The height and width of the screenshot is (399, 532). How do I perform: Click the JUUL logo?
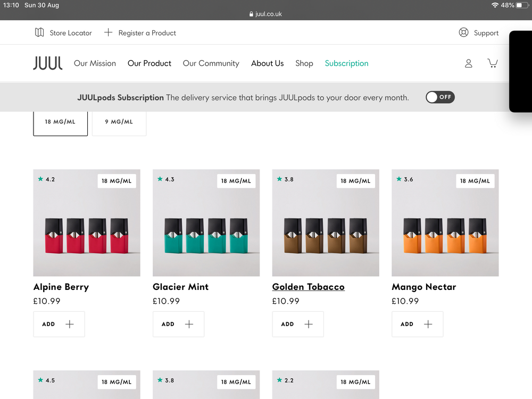click(x=48, y=63)
